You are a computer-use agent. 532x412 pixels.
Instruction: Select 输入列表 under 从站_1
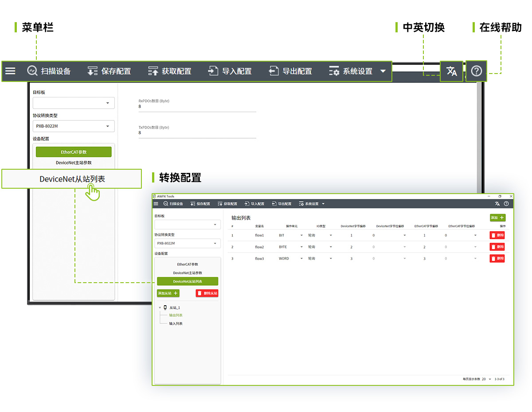(176, 324)
